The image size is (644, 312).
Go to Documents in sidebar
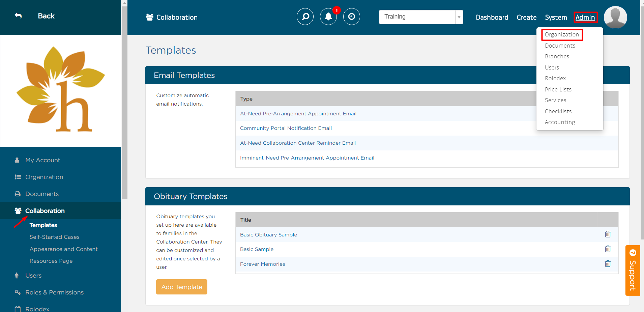(42, 194)
